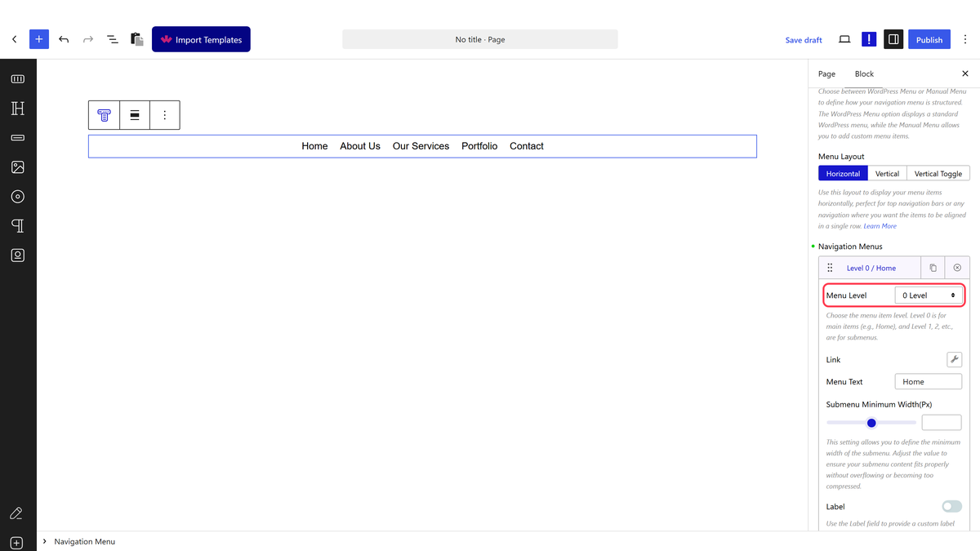
Task: Switch to the Page tab
Action: tap(826, 73)
